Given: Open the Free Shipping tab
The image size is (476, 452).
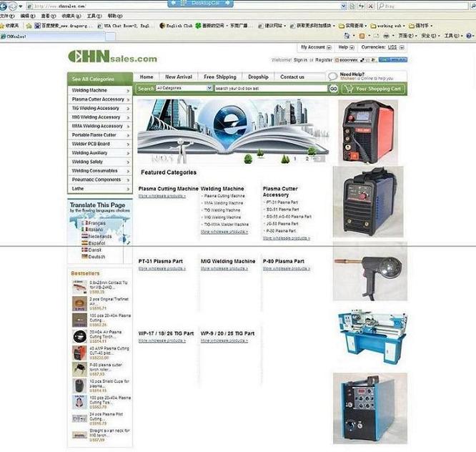Looking at the screenshot, I should coord(220,77).
